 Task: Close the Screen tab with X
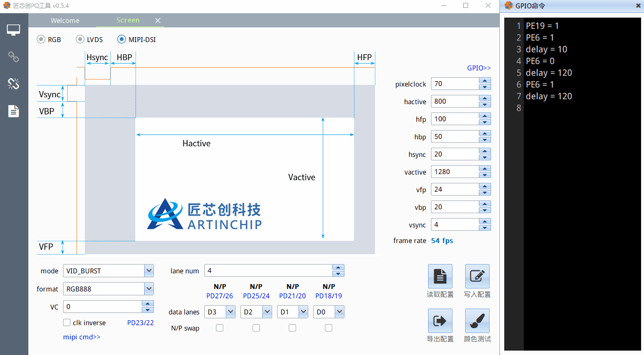[x=158, y=21]
